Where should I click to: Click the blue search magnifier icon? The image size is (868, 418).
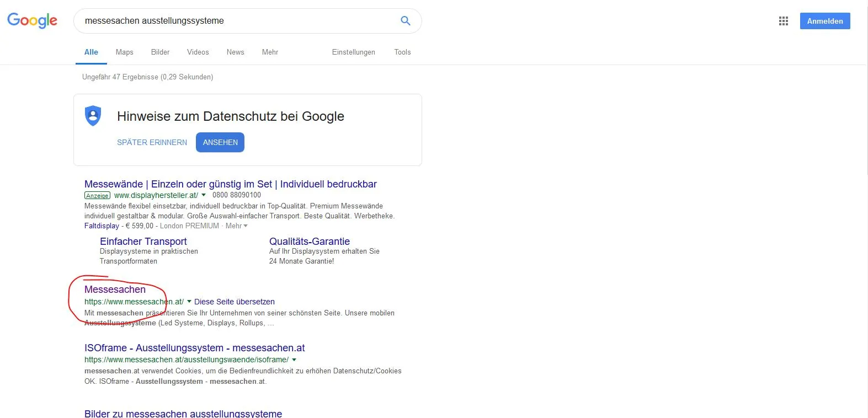[x=405, y=21]
